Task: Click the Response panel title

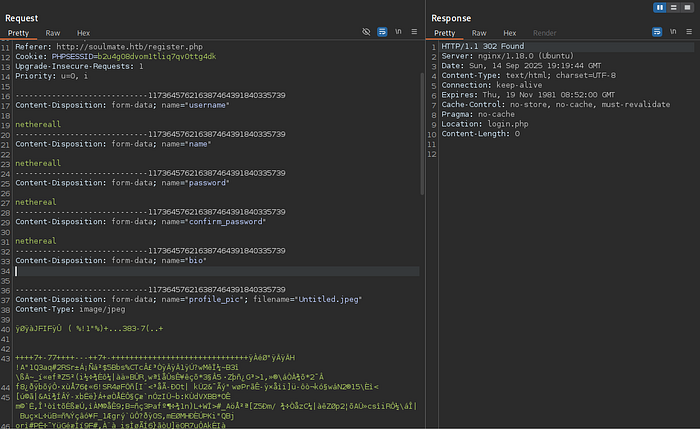Action: click(451, 18)
